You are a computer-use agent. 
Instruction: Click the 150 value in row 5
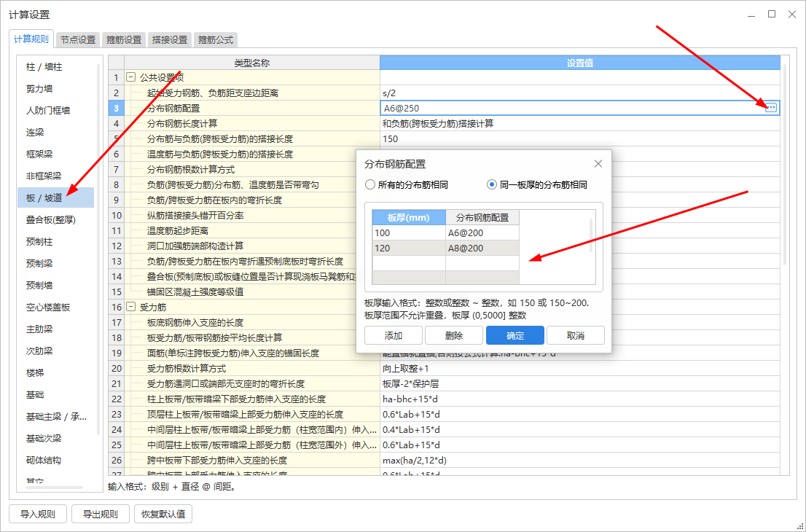(x=580, y=138)
